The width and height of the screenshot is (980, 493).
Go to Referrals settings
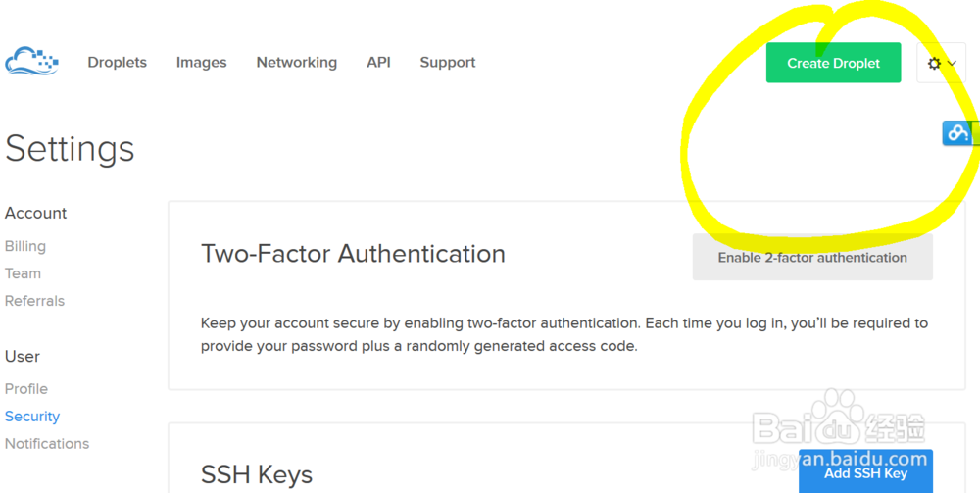pyautogui.click(x=34, y=301)
